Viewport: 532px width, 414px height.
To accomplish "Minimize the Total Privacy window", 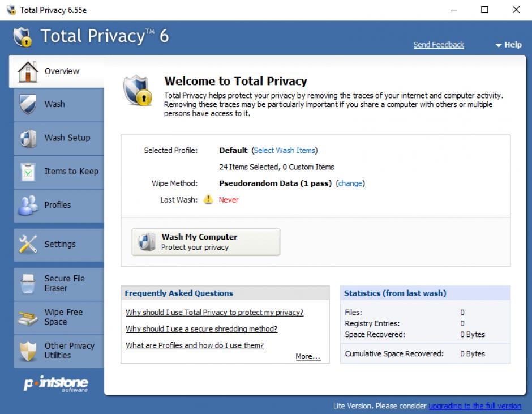I will (454, 10).
